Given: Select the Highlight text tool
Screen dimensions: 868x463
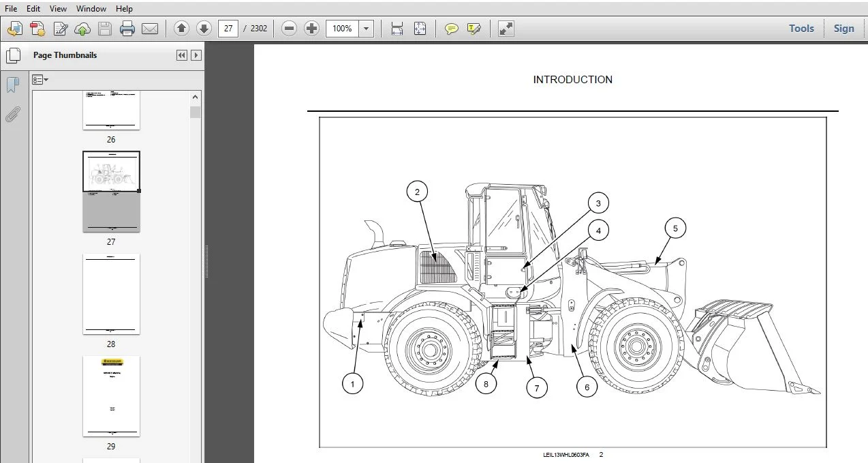Looking at the screenshot, I should point(474,29).
